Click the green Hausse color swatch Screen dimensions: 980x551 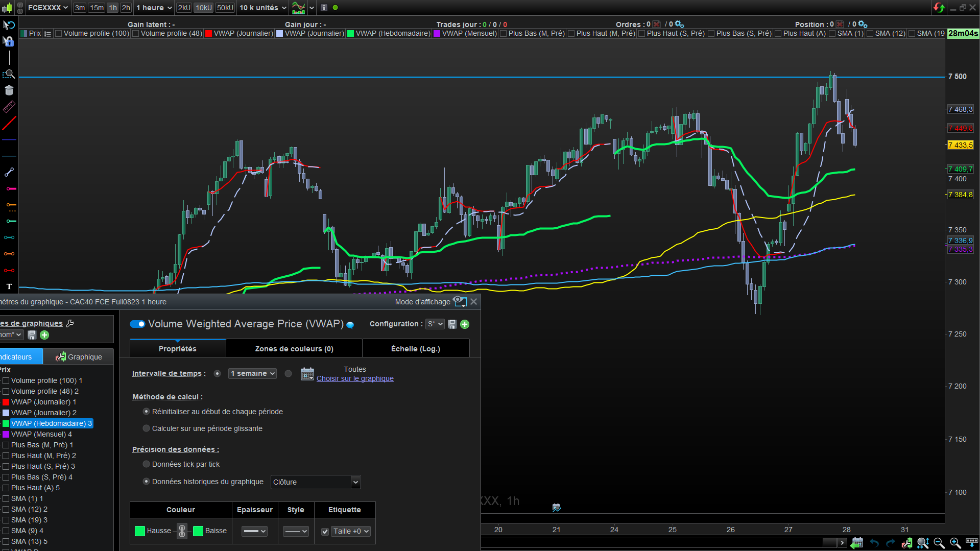[x=139, y=531]
